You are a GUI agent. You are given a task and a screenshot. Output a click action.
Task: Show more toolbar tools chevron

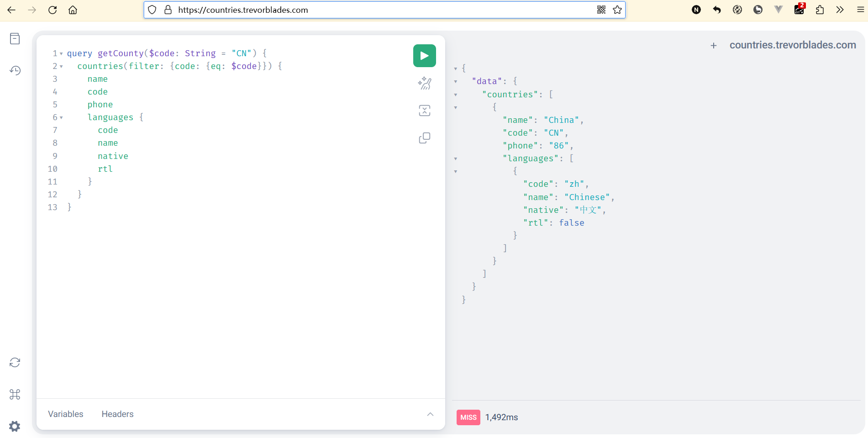tap(840, 10)
